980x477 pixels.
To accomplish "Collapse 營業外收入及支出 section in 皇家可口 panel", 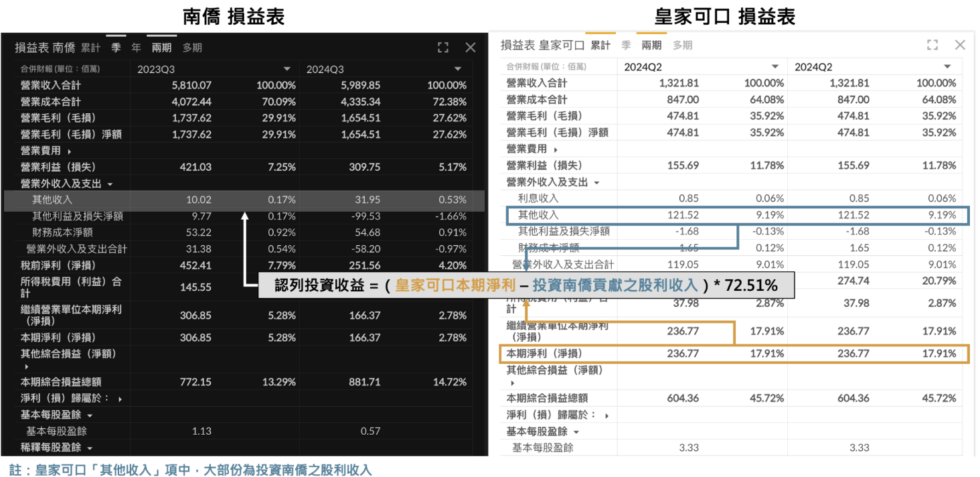I will pos(596,182).
